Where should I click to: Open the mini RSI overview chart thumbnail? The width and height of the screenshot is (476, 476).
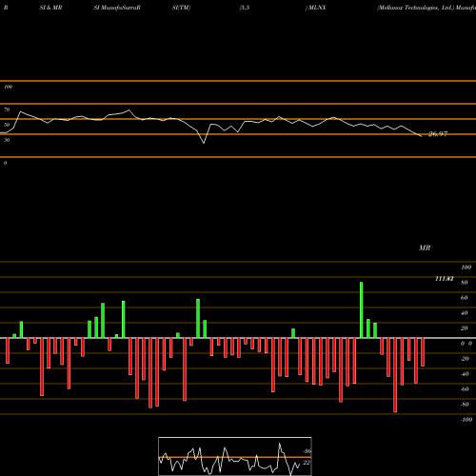coord(235,456)
